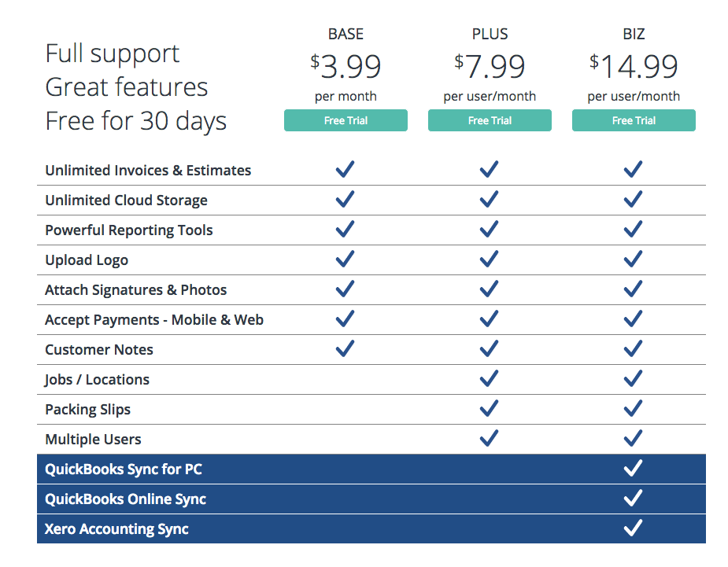Viewport: 728px width, 567px height.
Task: Click white checkmark for QuickBooks Online Sync
Action: click(633, 499)
